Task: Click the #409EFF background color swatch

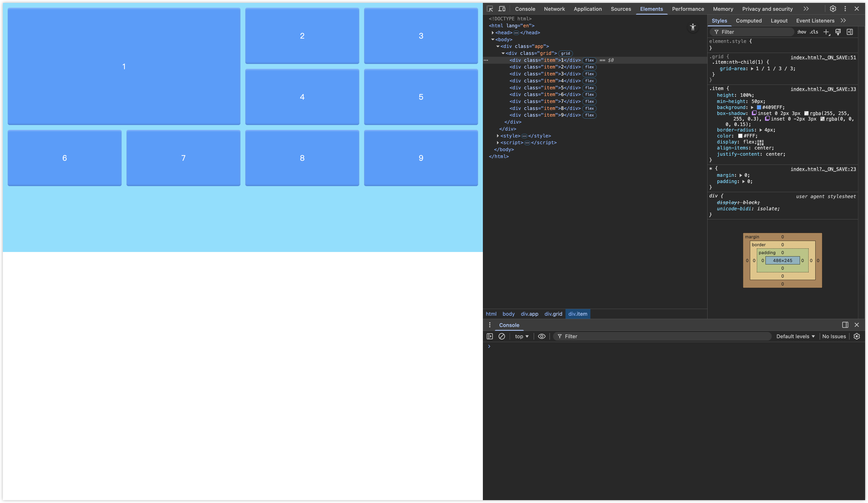Action: coord(759,108)
